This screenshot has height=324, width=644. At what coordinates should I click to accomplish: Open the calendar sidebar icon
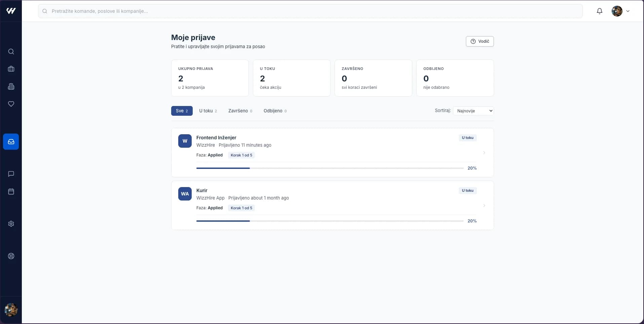coord(11,191)
